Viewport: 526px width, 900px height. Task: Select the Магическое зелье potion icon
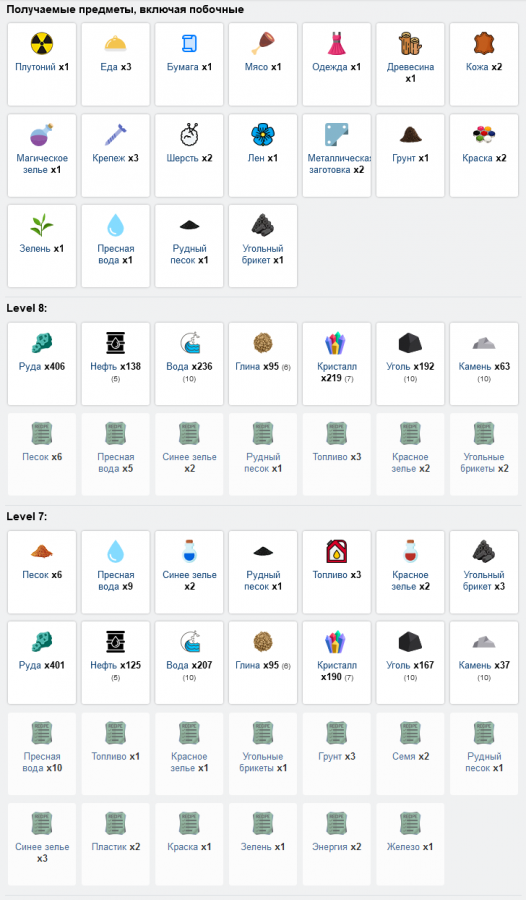42,135
